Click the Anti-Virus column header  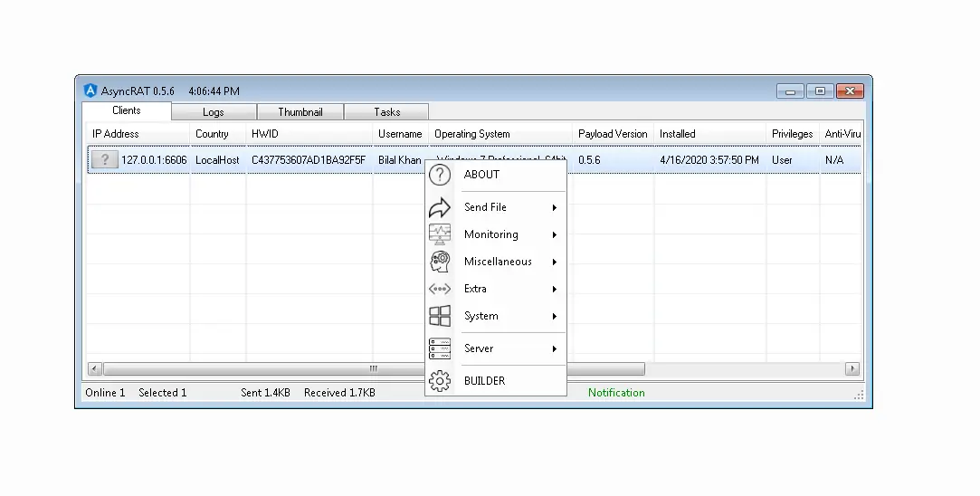coord(842,134)
